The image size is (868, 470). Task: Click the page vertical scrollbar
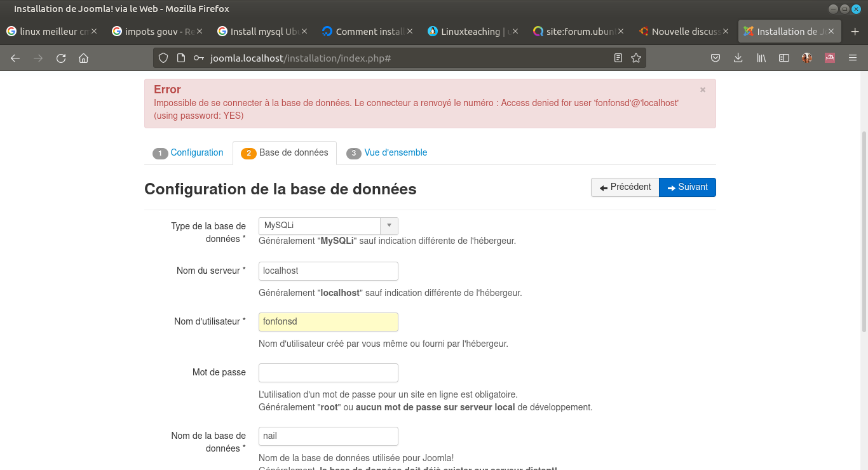864,232
